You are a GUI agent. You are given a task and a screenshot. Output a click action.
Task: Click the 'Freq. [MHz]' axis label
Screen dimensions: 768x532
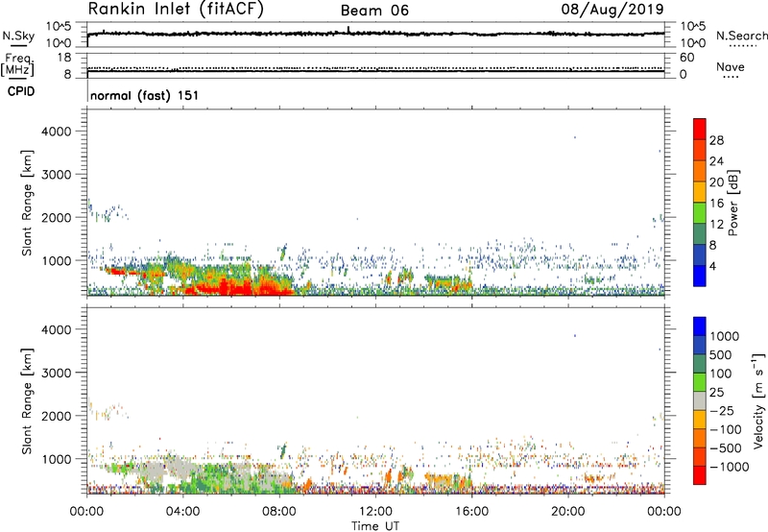pyautogui.click(x=18, y=65)
